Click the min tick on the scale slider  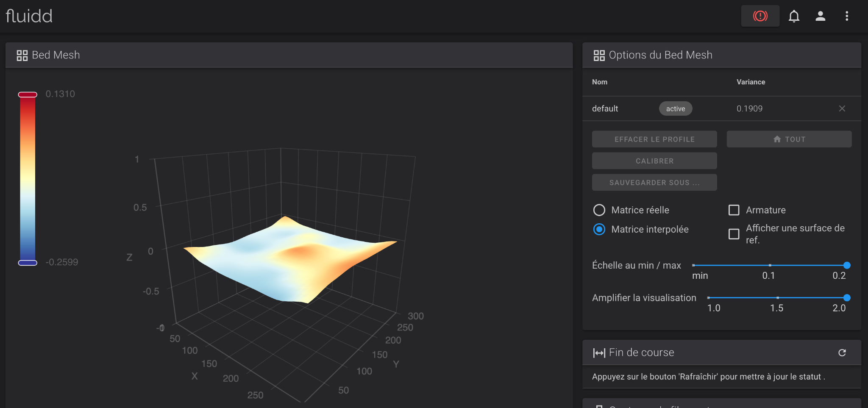(x=693, y=265)
